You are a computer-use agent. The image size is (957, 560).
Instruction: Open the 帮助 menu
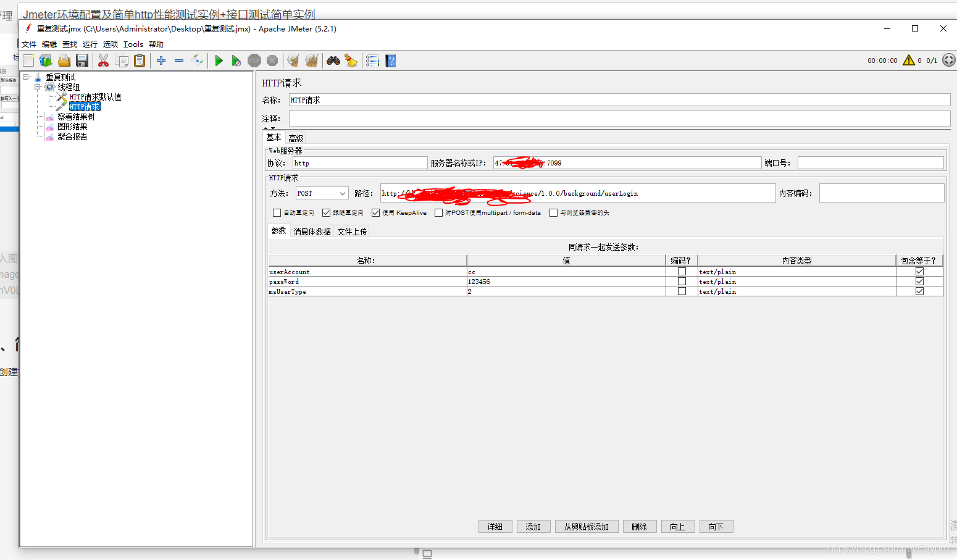tap(156, 44)
